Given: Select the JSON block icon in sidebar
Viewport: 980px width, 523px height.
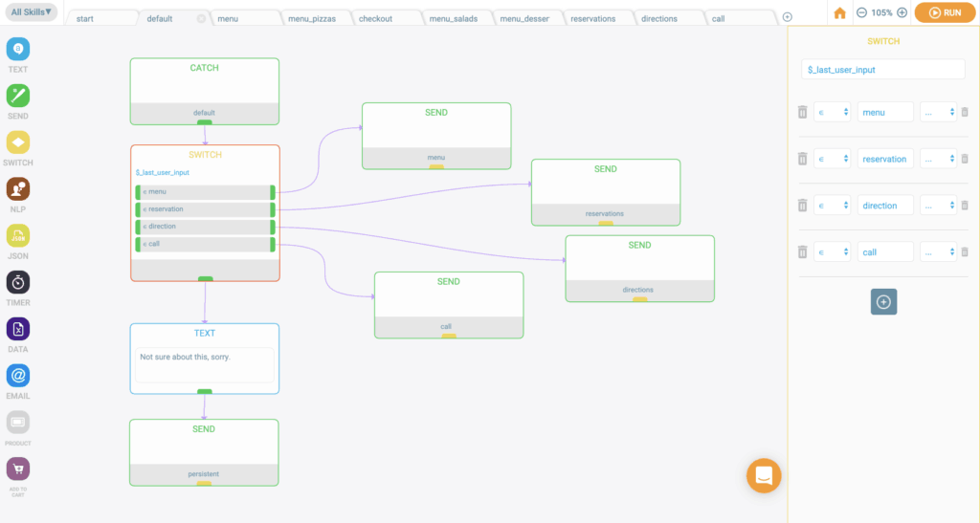Looking at the screenshot, I should 18,235.
